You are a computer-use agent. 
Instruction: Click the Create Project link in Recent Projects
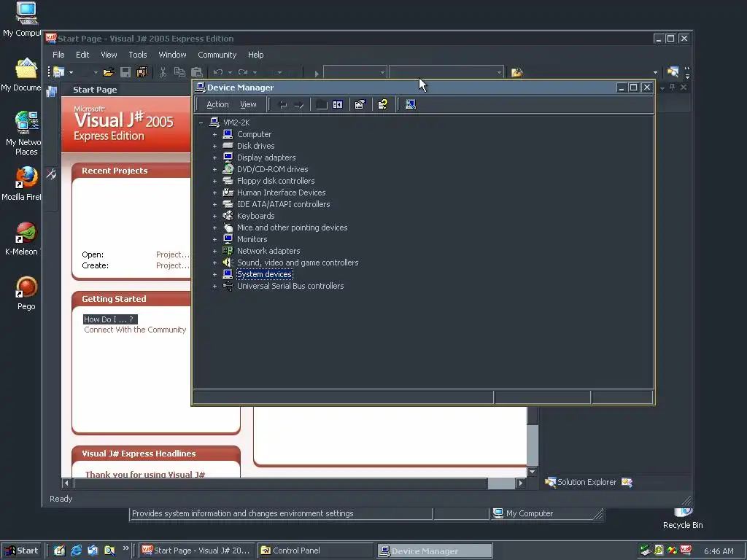coord(172,265)
